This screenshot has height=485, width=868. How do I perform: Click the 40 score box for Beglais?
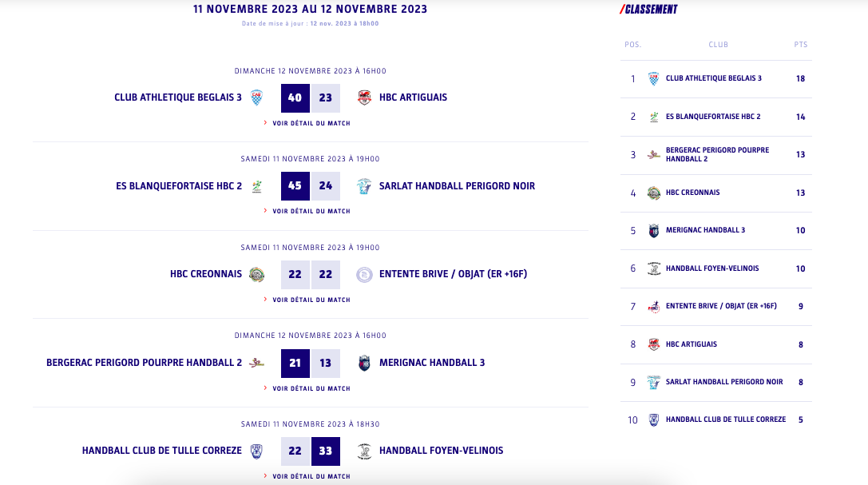click(295, 97)
